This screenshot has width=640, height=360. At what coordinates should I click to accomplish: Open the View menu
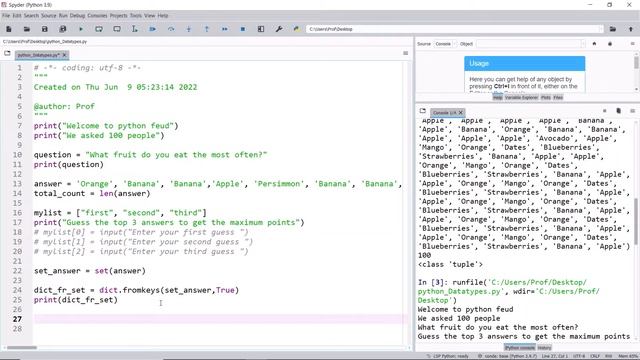(x=149, y=16)
